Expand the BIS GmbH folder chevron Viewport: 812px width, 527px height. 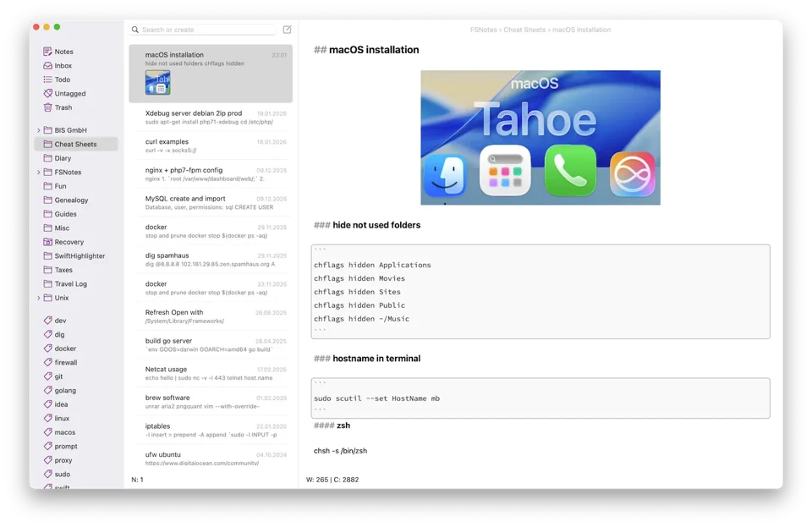38,130
